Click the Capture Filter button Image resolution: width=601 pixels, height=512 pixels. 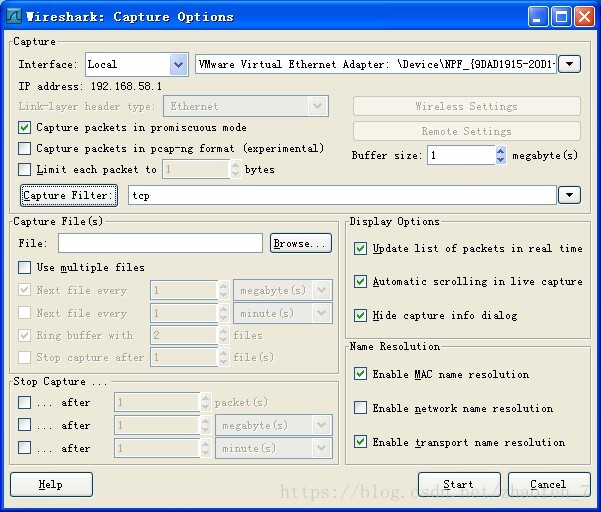pos(69,195)
